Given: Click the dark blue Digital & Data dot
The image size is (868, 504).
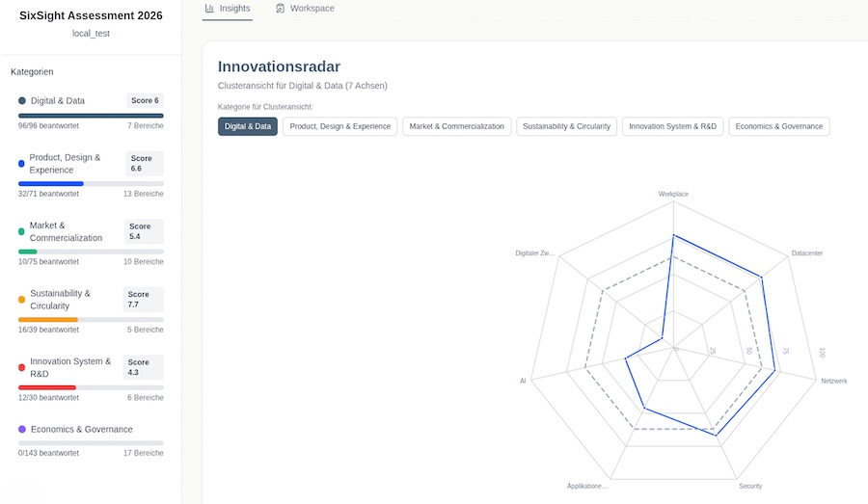Looking at the screenshot, I should [x=22, y=100].
